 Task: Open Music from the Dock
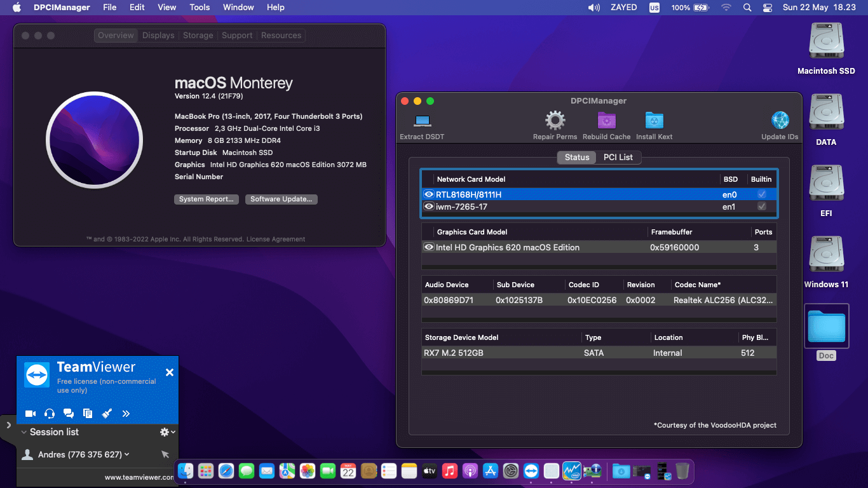tap(450, 471)
